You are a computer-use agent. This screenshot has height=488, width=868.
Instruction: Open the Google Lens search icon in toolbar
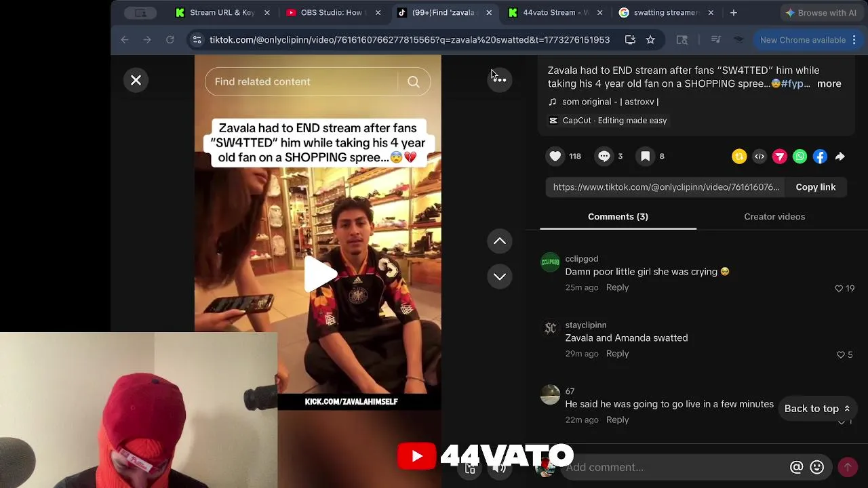point(682,40)
